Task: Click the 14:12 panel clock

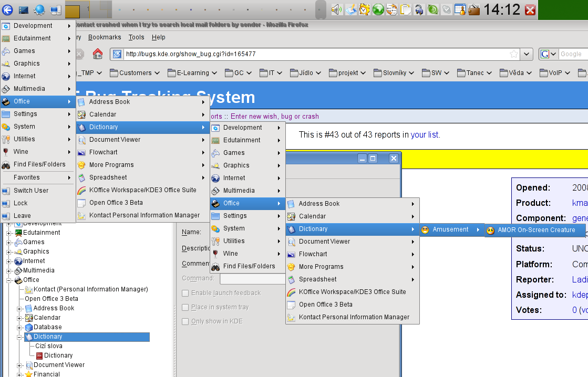Action: (x=502, y=10)
